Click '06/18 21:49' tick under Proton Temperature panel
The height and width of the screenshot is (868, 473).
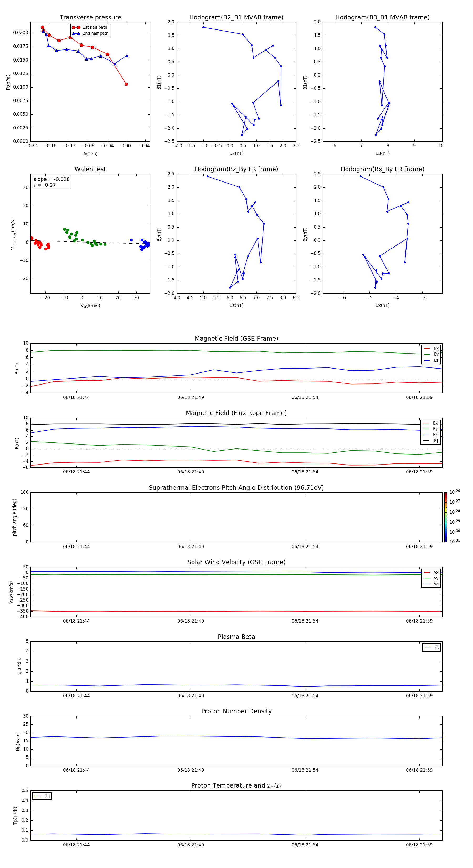[191, 845]
